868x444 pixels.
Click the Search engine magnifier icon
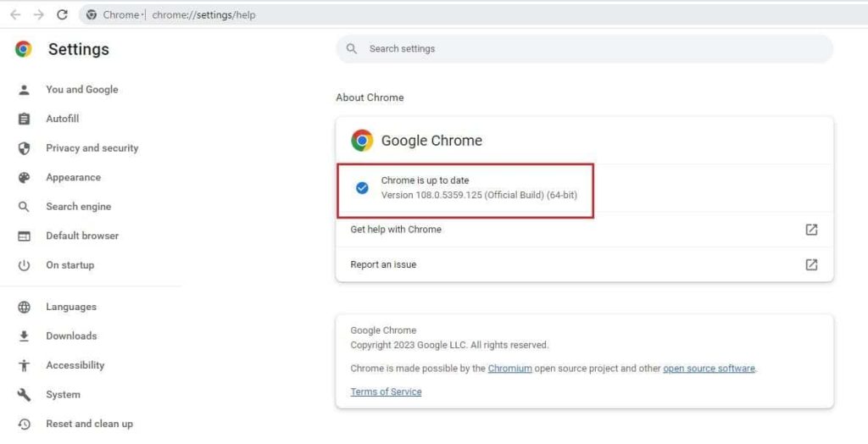tap(24, 207)
